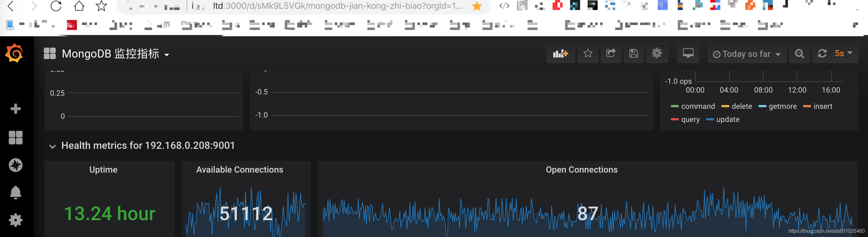Click the 08:00 time axis label

click(763, 90)
